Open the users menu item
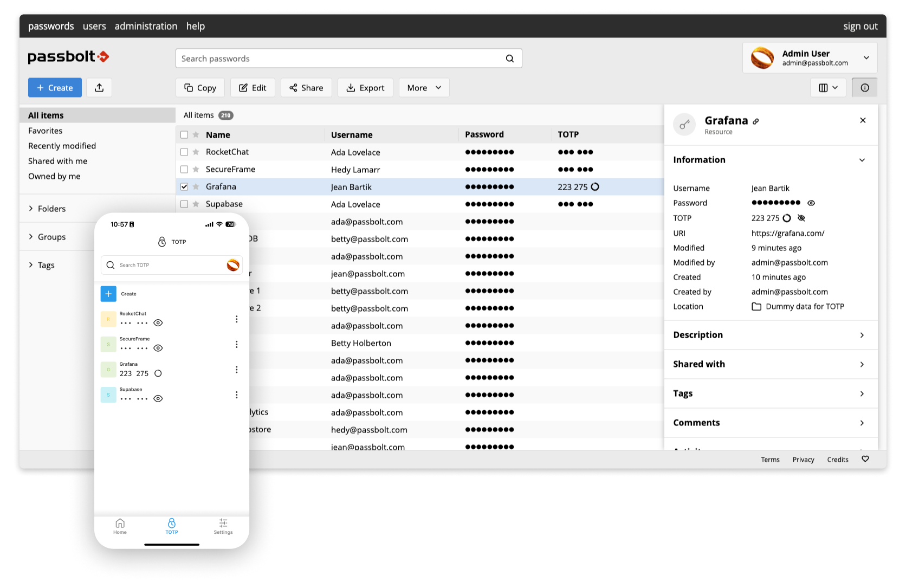 pyautogui.click(x=94, y=26)
